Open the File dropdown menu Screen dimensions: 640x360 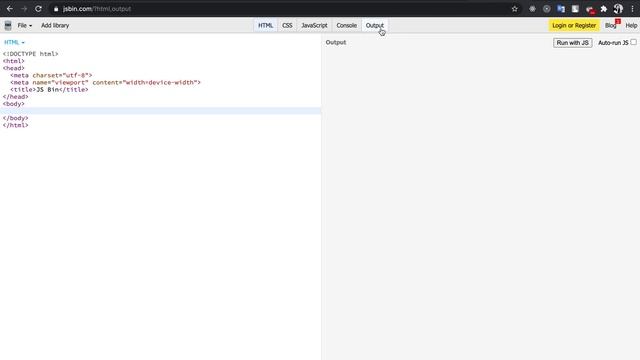24,25
